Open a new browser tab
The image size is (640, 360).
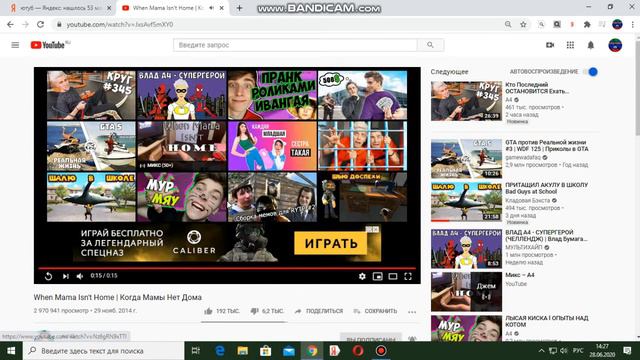pyautogui.click(x=239, y=8)
